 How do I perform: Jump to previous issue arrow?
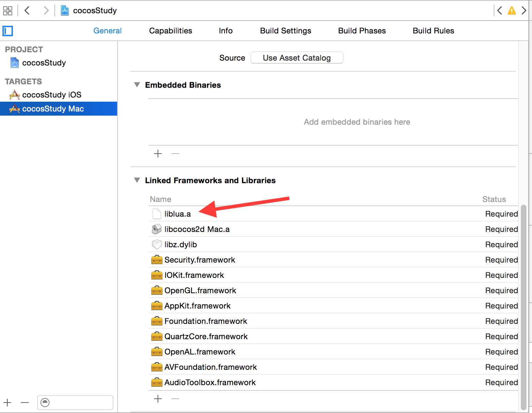pyautogui.click(x=500, y=11)
